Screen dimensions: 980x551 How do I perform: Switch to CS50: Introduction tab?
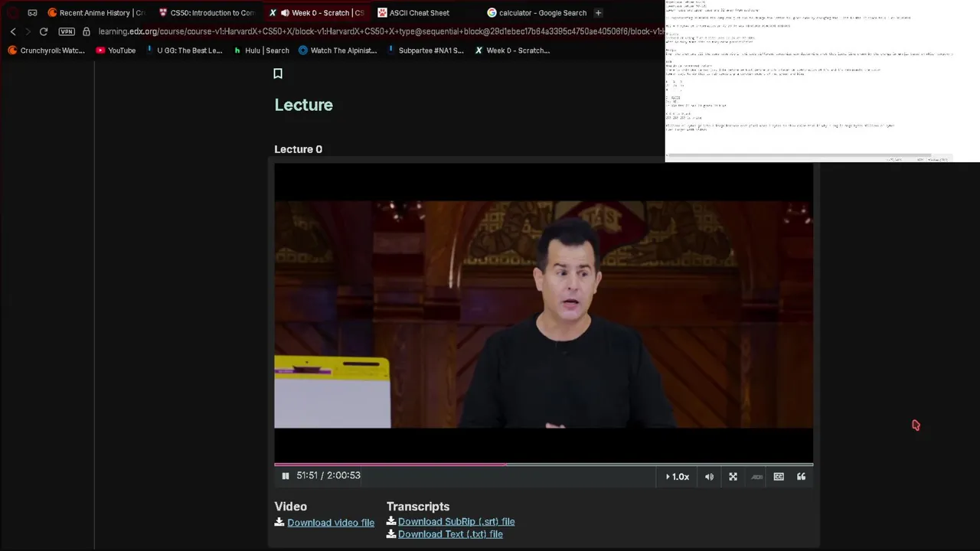(206, 13)
